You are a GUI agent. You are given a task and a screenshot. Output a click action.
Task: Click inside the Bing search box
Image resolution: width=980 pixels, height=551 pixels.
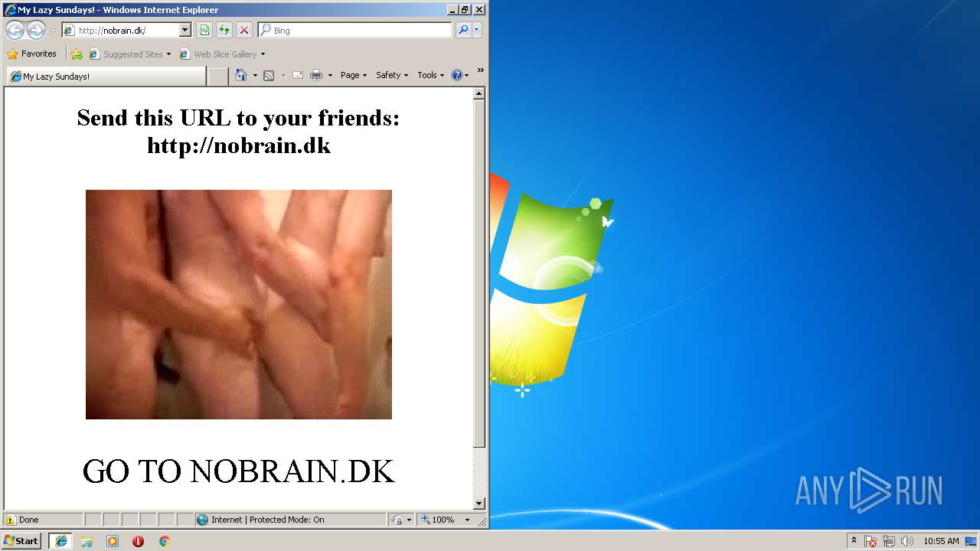355,31
